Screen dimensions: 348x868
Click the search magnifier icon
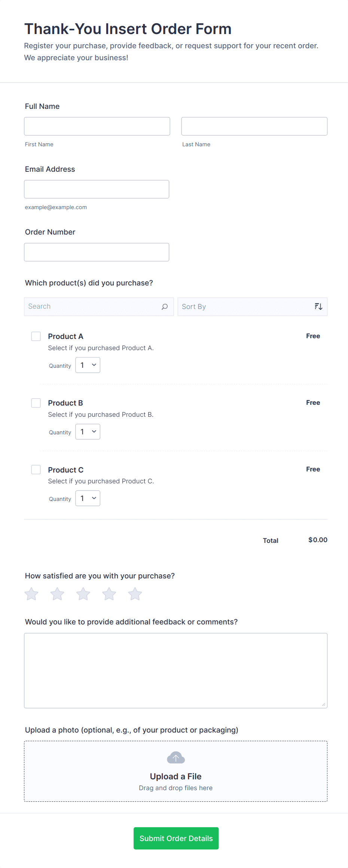165,307
